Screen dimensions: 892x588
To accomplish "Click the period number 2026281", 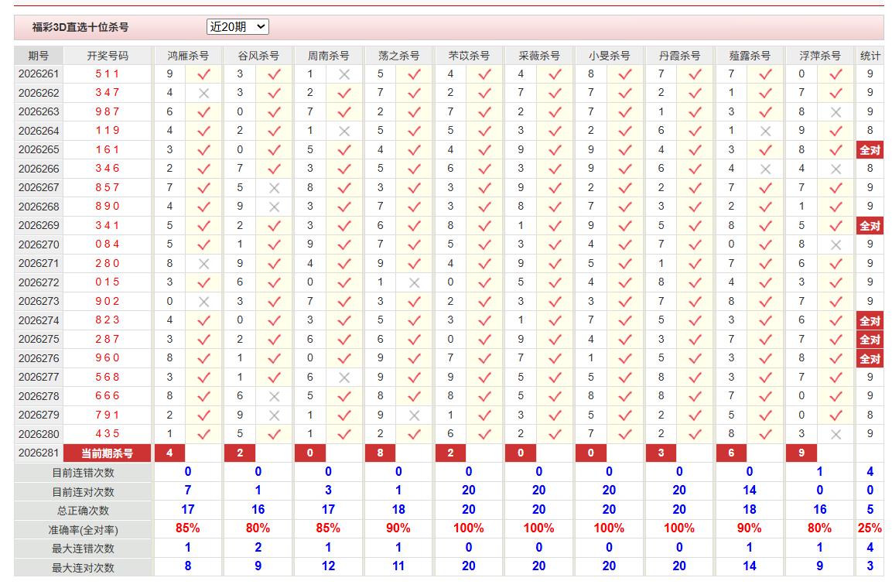I will pyautogui.click(x=39, y=453).
